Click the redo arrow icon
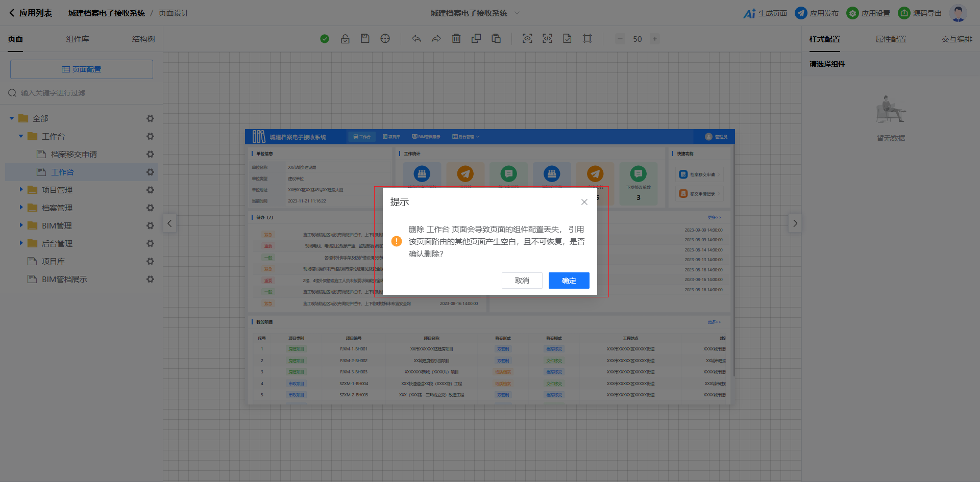The width and height of the screenshot is (980, 482). [436, 39]
